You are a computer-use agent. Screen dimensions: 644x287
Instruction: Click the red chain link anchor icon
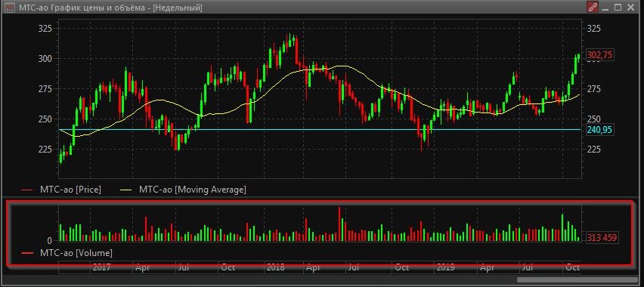pyautogui.click(x=593, y=8)
